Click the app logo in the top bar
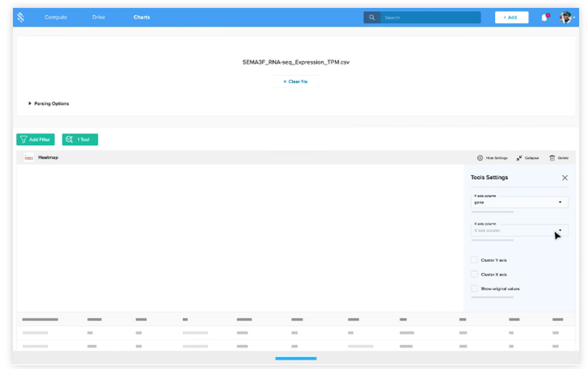The height and width of the screenshot is (369, 588). coord(21,17)
